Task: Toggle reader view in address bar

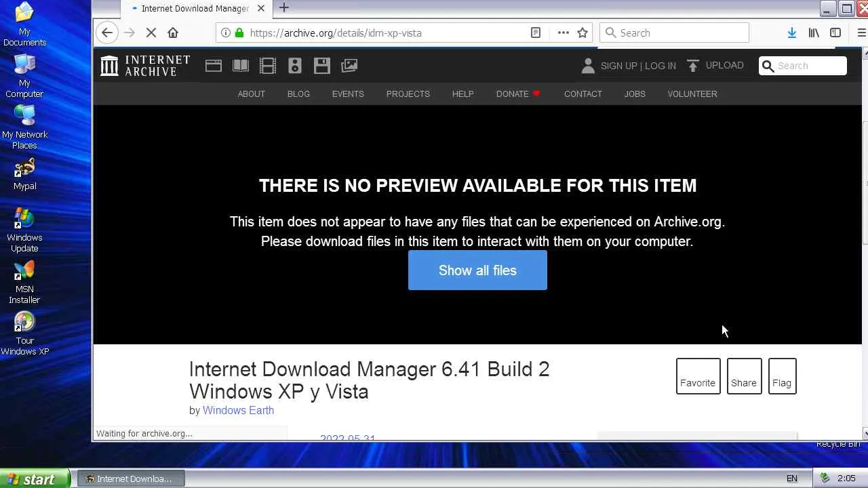Action: (536, 33)
